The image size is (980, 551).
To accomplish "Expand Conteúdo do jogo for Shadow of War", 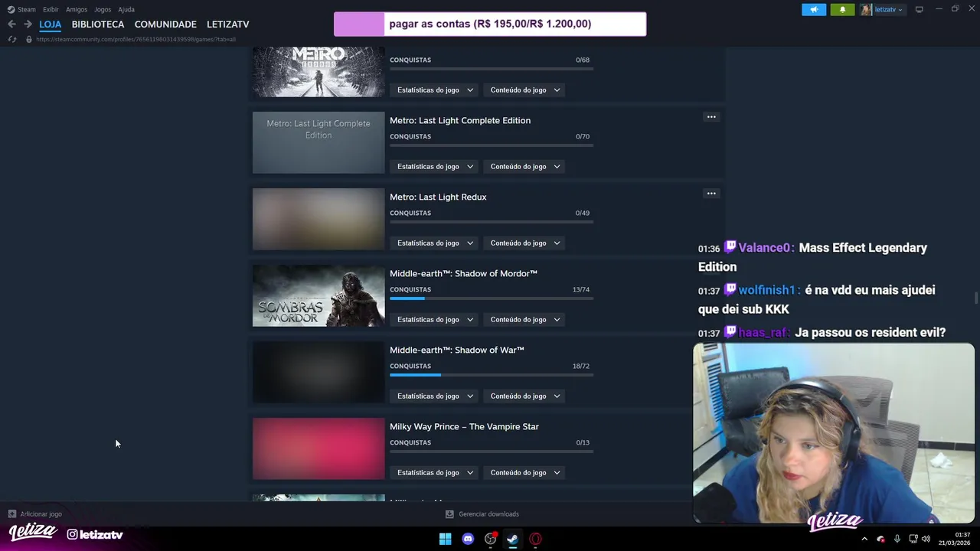I will click(525, 396).
